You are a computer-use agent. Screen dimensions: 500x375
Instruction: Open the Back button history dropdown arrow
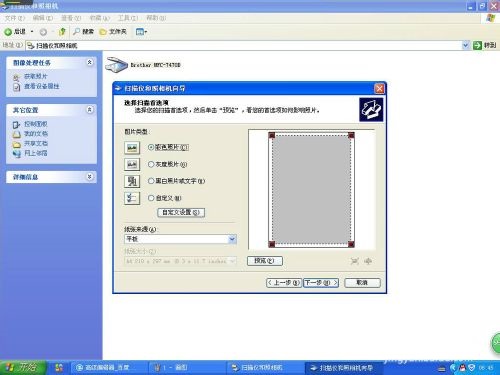pos(32,32)
